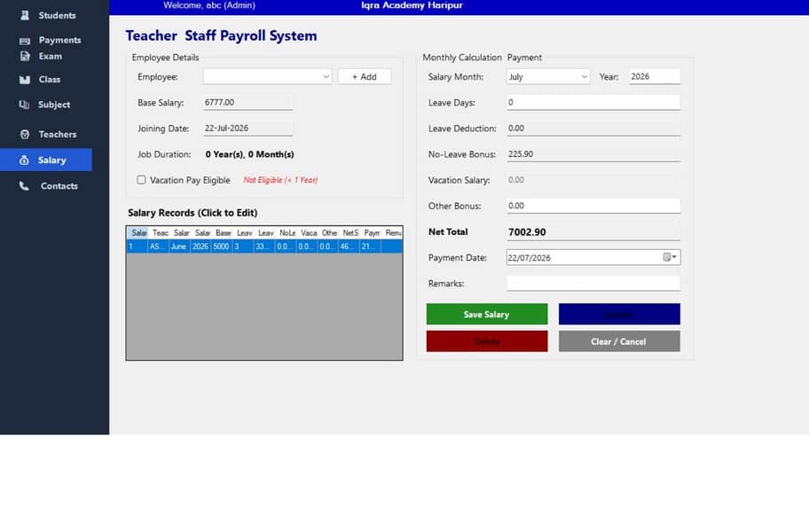809x532 pixels.
Task: Click the NetS column header
Action: click(349, 233)
